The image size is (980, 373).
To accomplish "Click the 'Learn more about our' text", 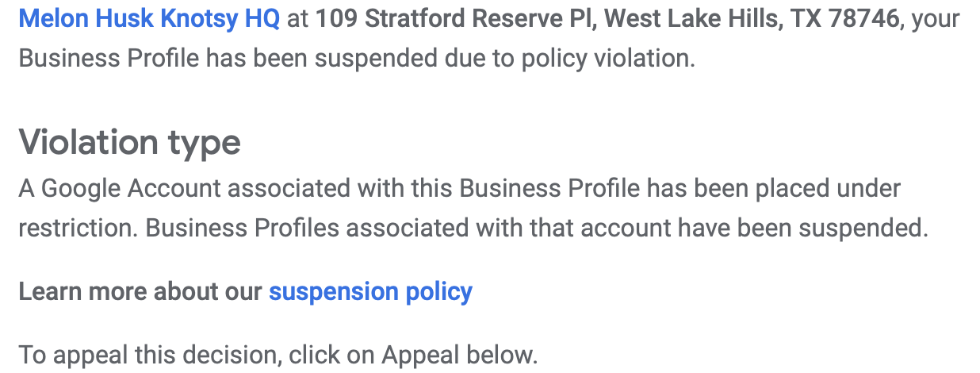I will 140,292.
